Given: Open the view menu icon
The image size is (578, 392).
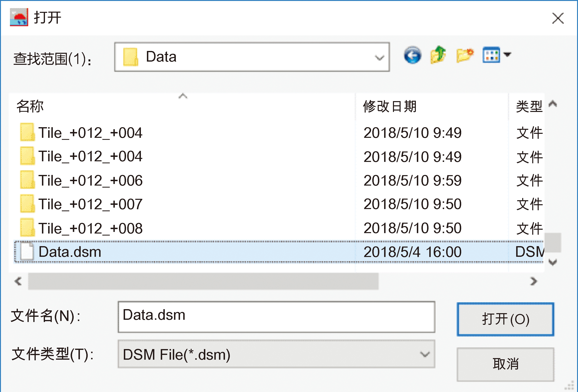Looking at the screenshot, I should [x=491, y=55].
